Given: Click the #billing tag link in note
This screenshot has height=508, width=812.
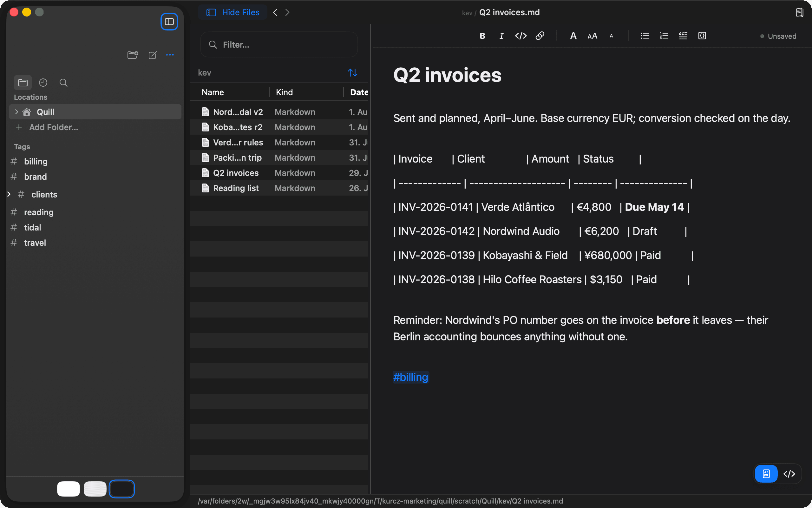Looking at the screenshot, I should pyautogui.click(x=411, y=377).
